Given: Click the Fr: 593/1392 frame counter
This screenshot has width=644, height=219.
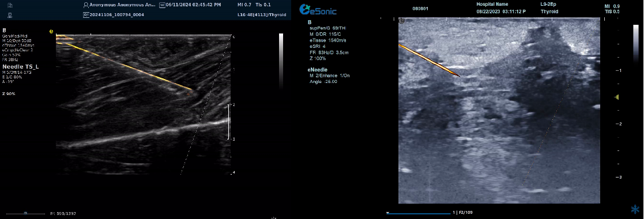Looking at the screenshot, I should click(x=63, y=214).
